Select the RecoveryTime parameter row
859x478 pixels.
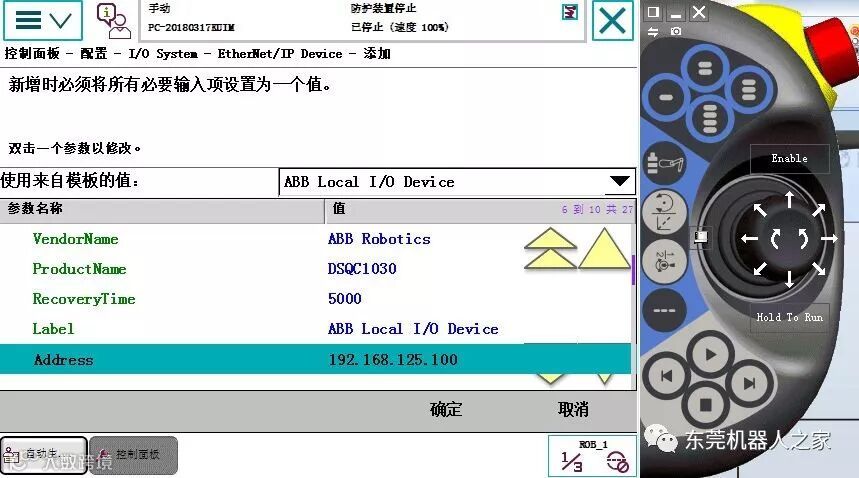(315, 299)
